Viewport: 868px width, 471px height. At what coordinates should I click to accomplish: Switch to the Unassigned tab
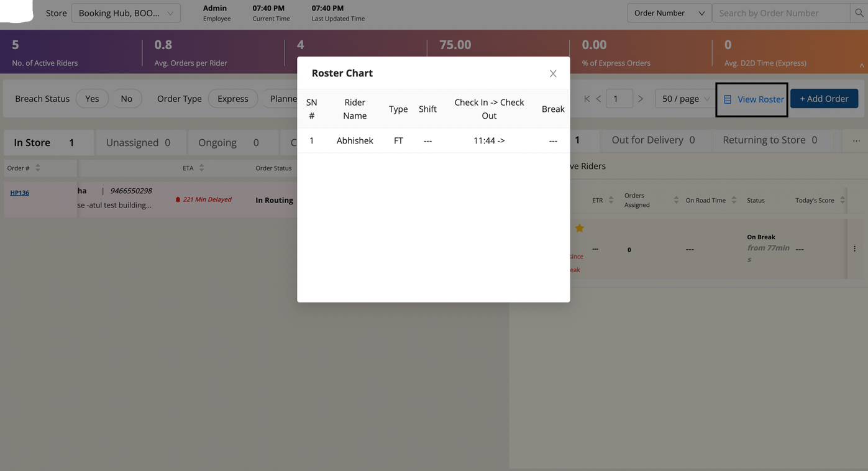click(139, 142)
